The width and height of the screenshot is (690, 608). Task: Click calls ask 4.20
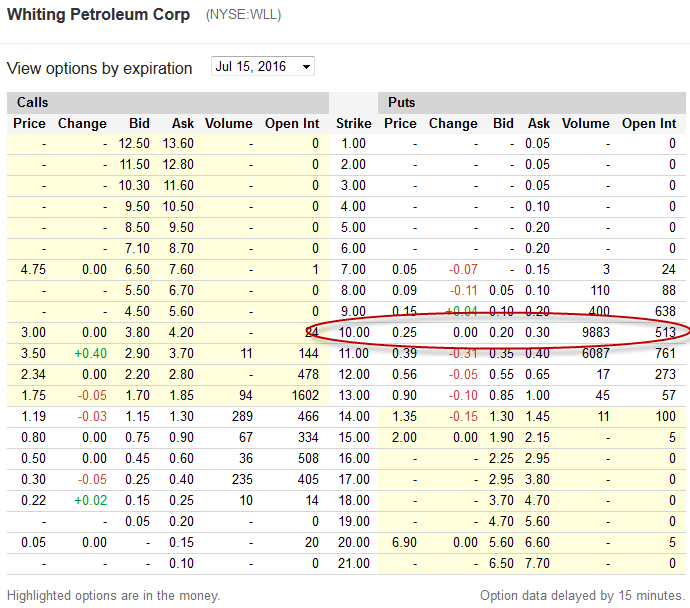tap(181, 333)
